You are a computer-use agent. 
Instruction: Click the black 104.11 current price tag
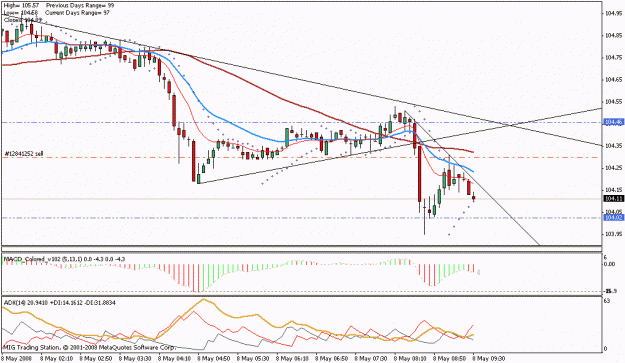click(614, 198)
